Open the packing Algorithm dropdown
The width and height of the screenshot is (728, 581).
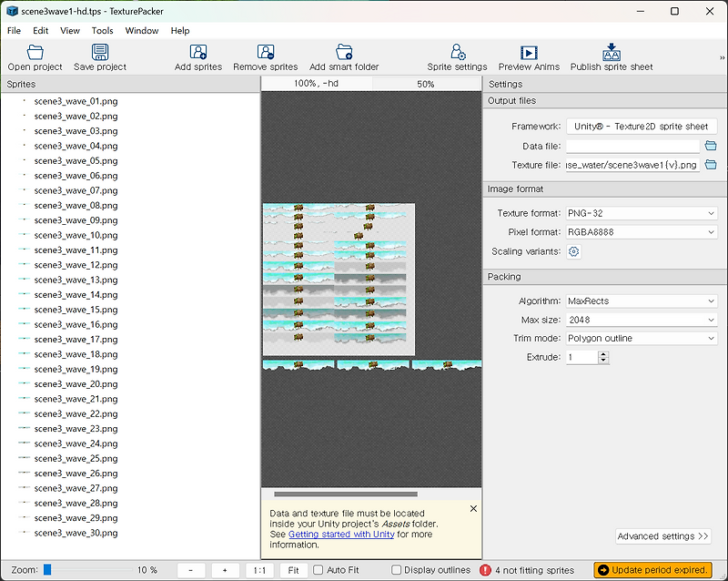pyautogui.click(x=641, y=301)
